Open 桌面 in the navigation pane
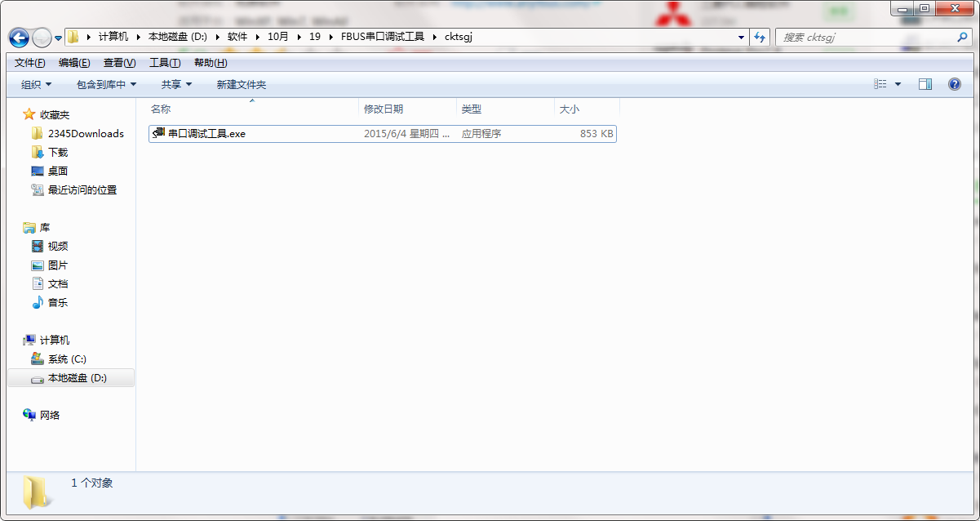This screenshot has width=980, height=521. tap(58, 171)
